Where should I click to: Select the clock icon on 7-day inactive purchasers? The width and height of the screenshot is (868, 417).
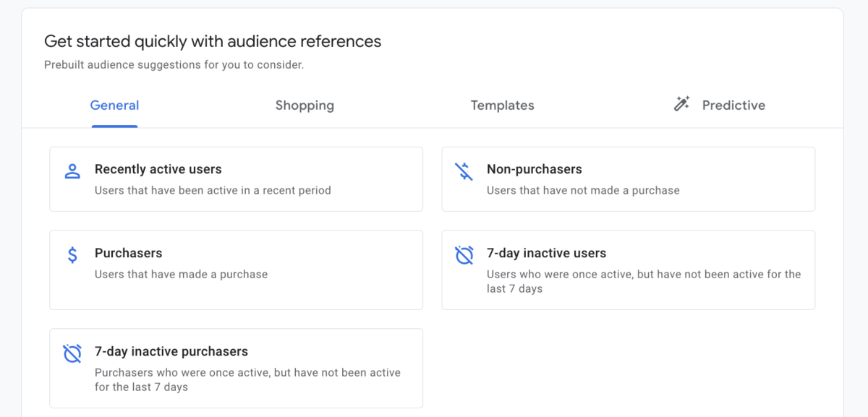72,353
